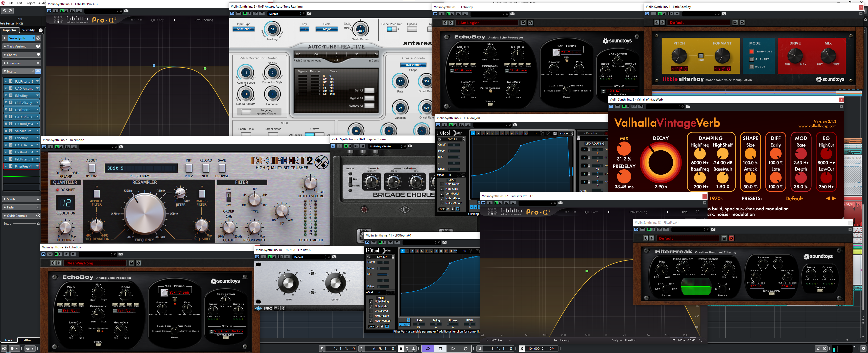Viewport: 868px width, 353px height.
Task: Click Auto-Tune Input Type Alto/Tenor button
Action: (x=243, y=29)
